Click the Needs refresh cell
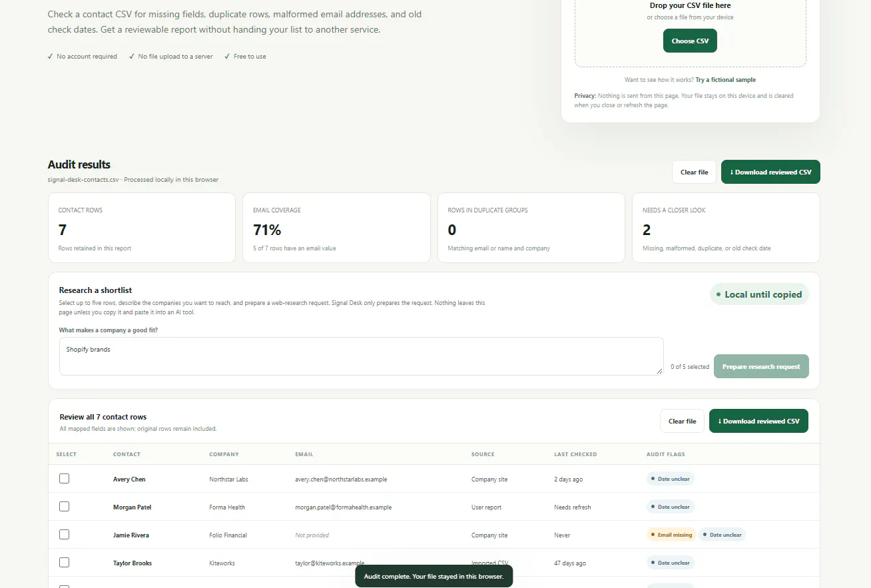 573,507
